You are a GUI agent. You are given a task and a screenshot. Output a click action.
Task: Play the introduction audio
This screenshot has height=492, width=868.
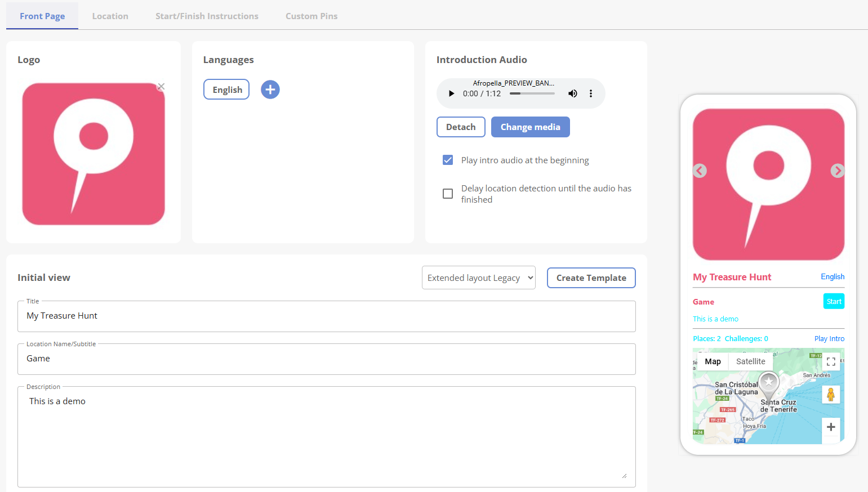pyautogui.click(x=451, y=93)
